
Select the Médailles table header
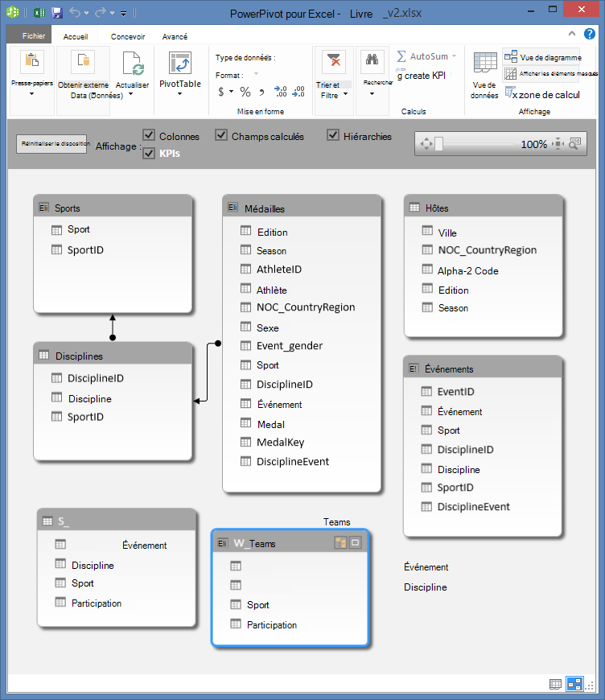pyautogui.click(x=302, y=208)
